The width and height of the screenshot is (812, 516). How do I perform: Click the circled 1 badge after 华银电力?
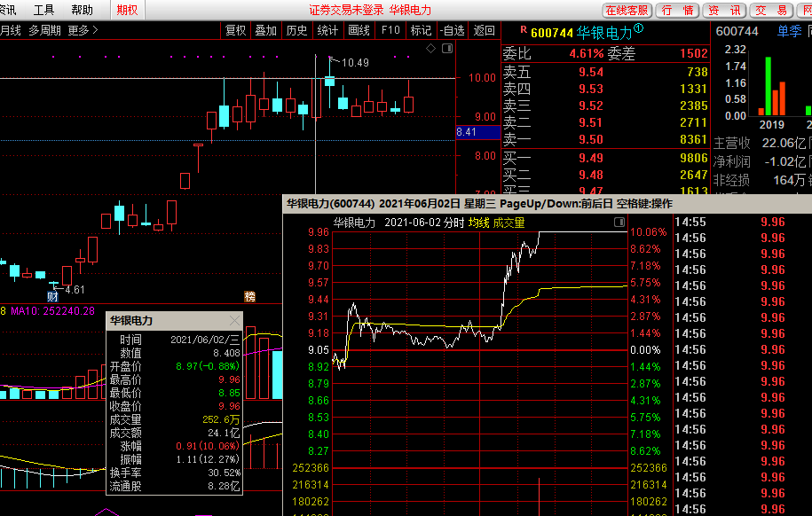pos(639,28)
